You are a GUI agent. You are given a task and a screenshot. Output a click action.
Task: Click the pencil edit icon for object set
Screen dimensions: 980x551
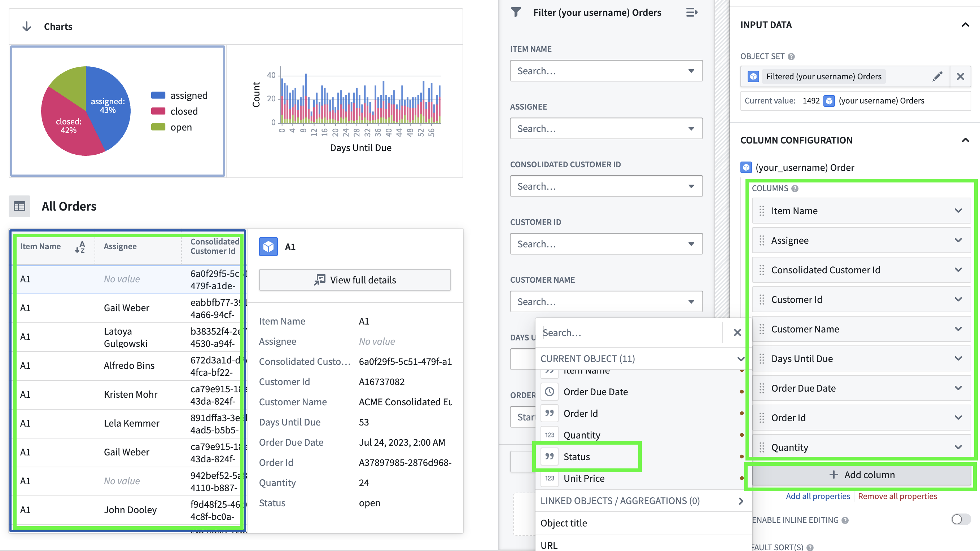(x=937, y=76)
